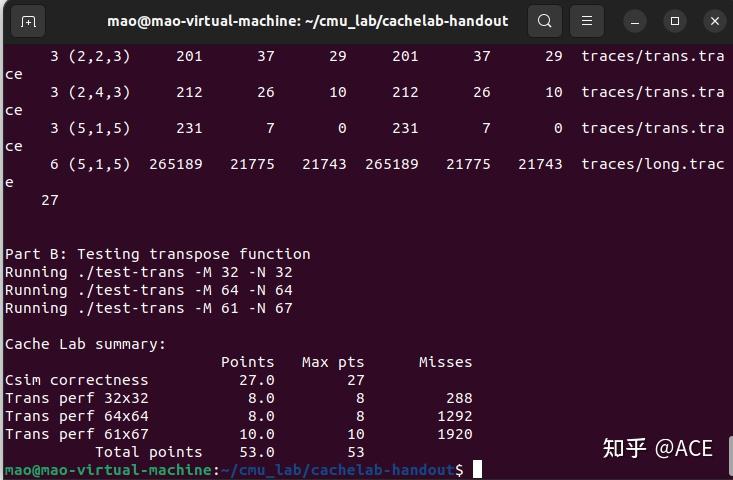Click the first 265189 value
Viewport: 733px width, 480px height.
pos(176,165)
